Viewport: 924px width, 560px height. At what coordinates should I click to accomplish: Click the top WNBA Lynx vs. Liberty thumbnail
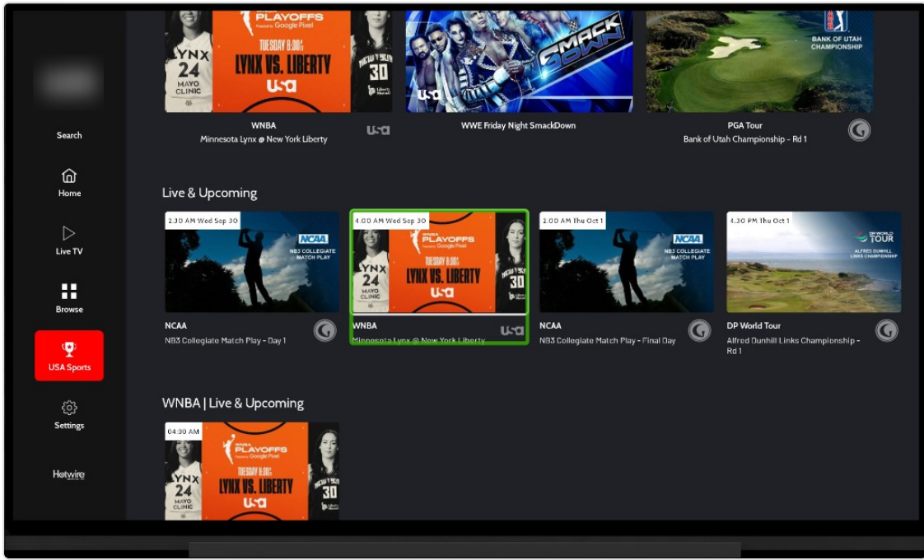(278, 61)
